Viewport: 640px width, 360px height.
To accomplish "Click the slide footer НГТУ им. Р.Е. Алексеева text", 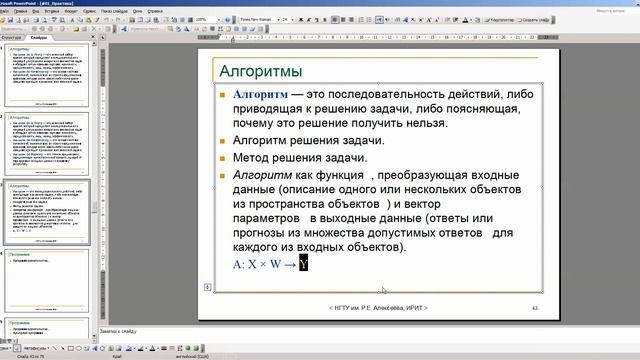I will [x=378, y=308].
